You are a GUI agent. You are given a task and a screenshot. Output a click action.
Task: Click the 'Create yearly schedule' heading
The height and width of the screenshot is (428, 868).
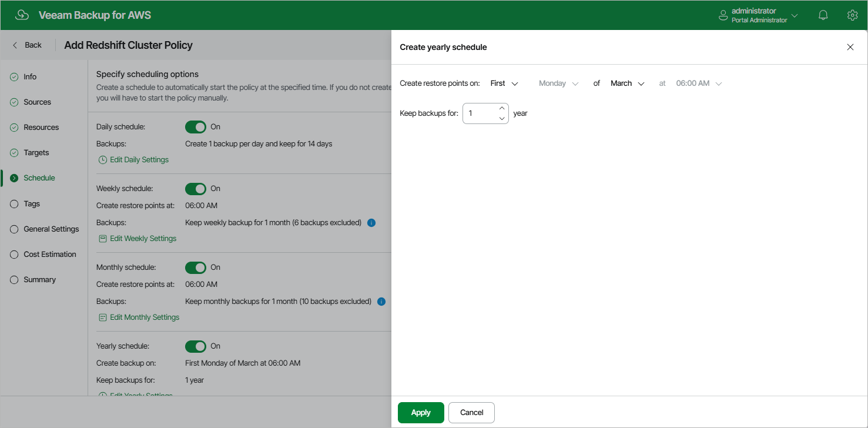[x=443, y=47]
